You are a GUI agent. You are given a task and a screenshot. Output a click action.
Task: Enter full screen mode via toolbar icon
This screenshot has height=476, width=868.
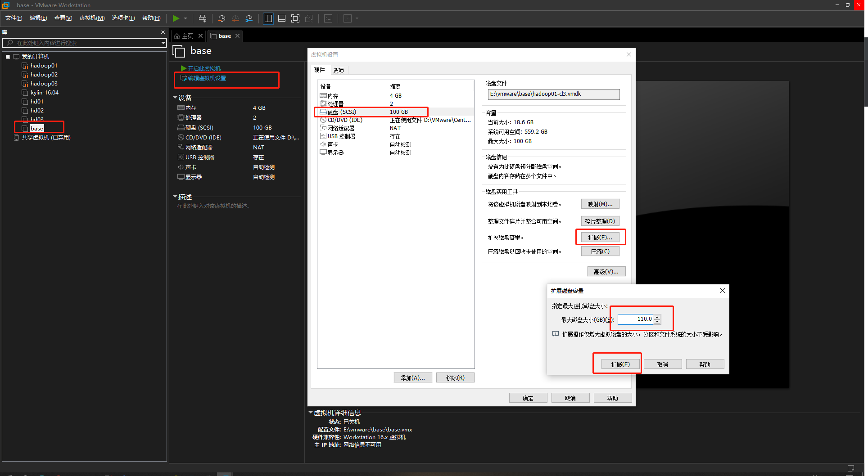pyautogui.click(x=295, y=18)
